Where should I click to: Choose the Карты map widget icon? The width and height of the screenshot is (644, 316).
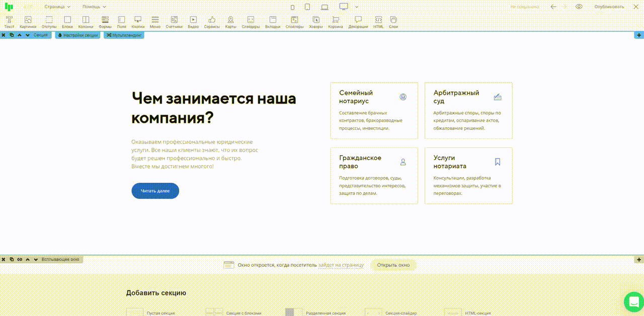tap(230, 22)
